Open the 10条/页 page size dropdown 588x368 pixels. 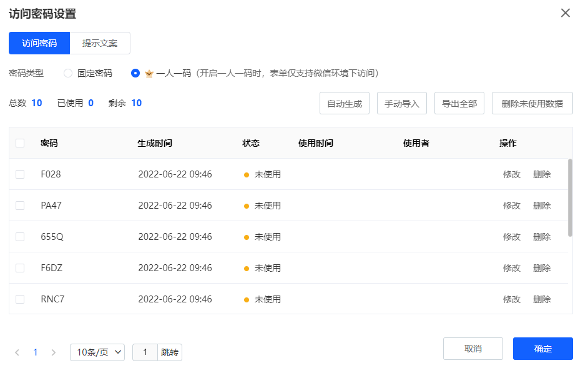click(97, 352)
